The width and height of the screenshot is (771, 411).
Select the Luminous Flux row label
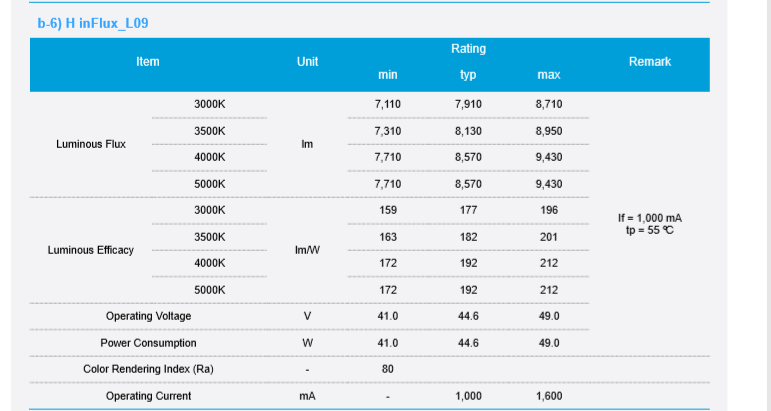point(91,144)
